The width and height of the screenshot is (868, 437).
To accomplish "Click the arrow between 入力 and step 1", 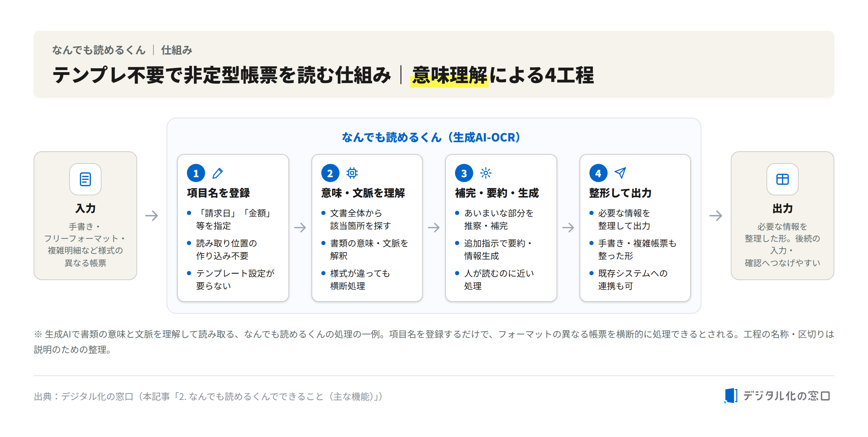I will coord(152,215).
